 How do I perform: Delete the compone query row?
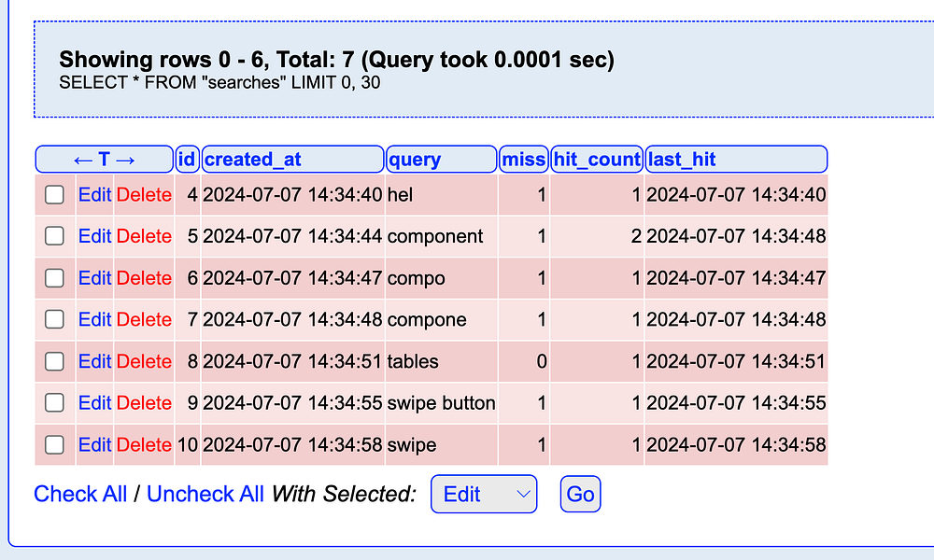[144, 319]
